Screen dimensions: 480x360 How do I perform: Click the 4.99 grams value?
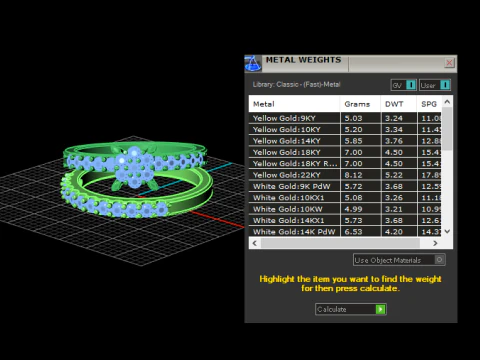click(353, 209)
